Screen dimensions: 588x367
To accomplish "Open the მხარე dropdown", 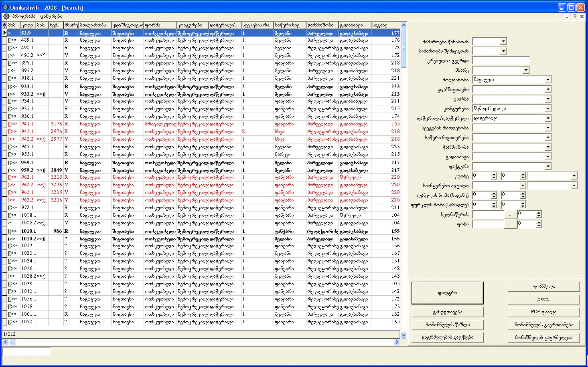I will (x=526, y=70).
